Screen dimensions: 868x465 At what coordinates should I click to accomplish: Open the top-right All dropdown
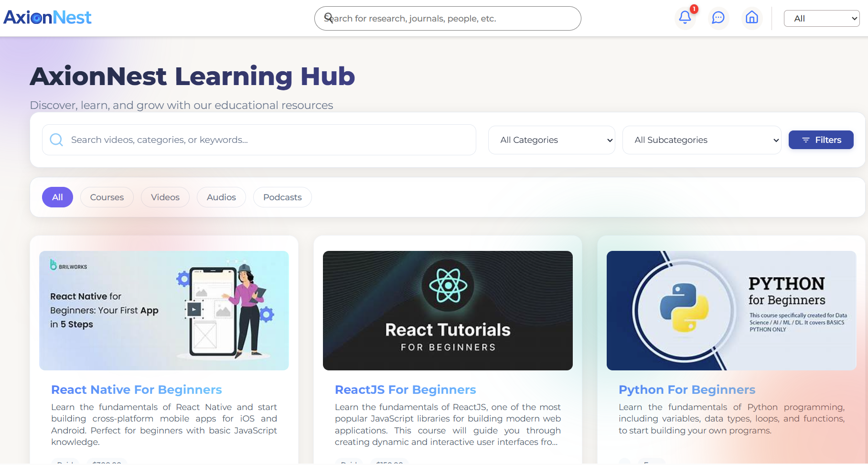coord(821,19)
